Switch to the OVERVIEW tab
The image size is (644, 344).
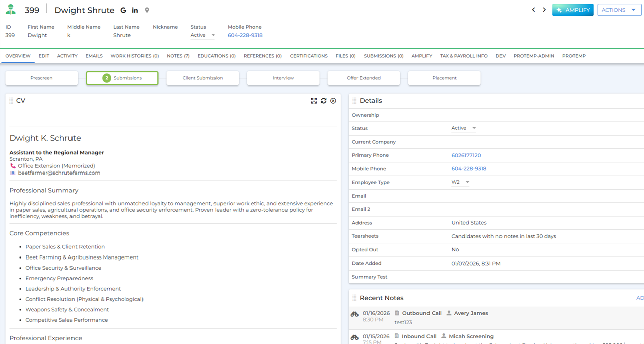tap(18, 56)
